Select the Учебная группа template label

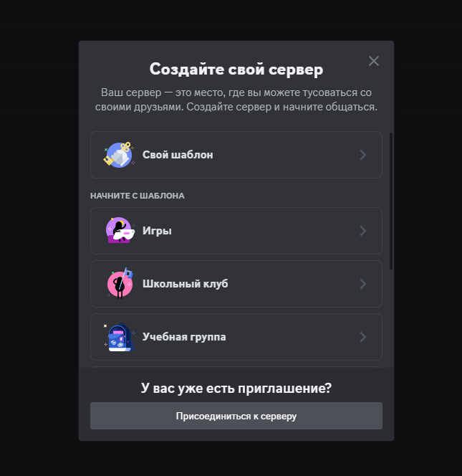[184, 337]
